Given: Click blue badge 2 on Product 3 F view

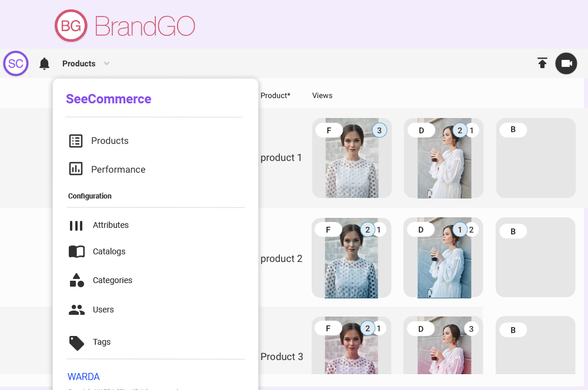Looking at the screenshot, I should click(x=367, y=328).
